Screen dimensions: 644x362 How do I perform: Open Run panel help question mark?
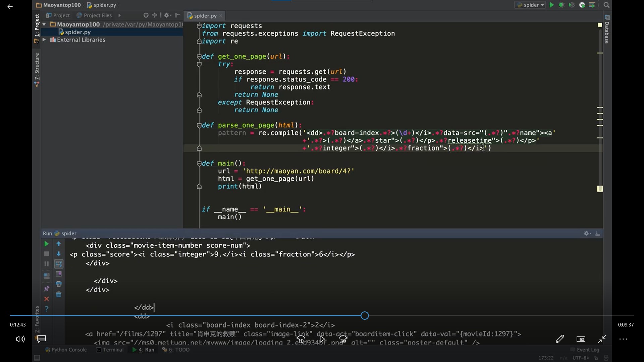coord(47,309)
